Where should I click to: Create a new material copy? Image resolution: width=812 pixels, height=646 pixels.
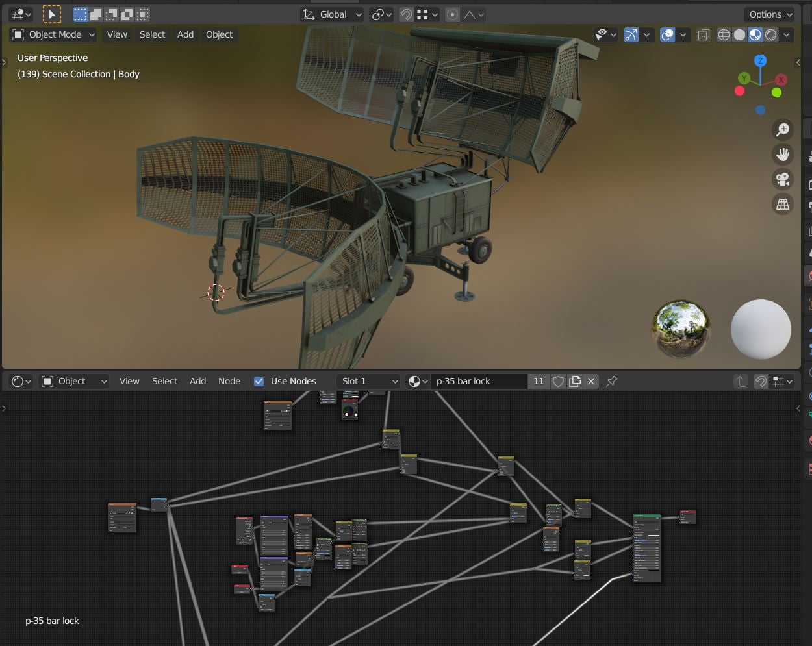575,382
